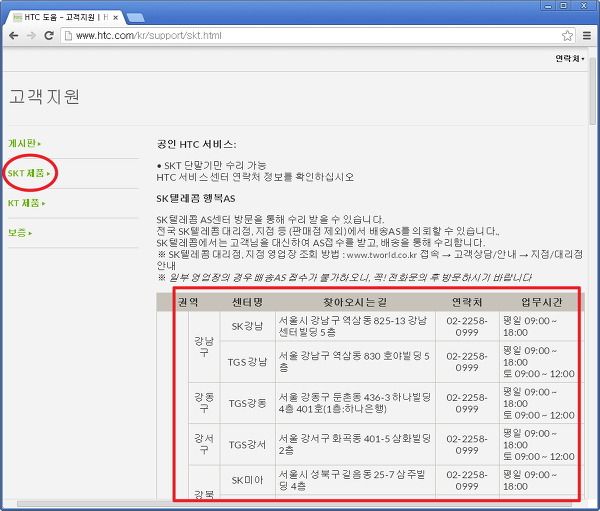Click the www.tworld.co.kr text
The width and height of the screenshot is (600, 511).
(x=381, y=255)
